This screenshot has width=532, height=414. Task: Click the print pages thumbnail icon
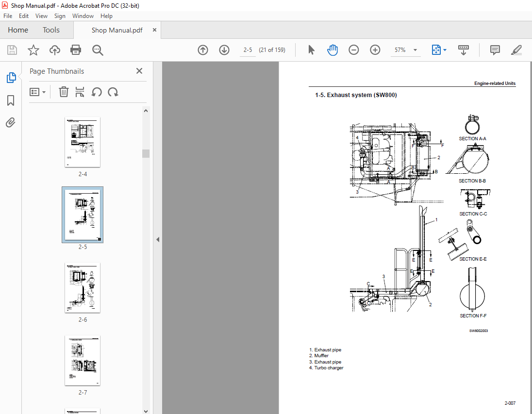click(80, 92)
